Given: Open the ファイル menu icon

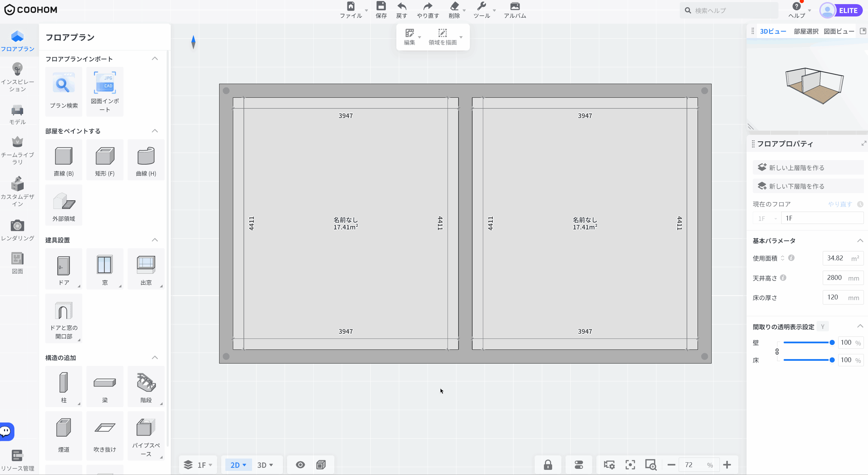Looking at the screenshot, I should [351, 6].
